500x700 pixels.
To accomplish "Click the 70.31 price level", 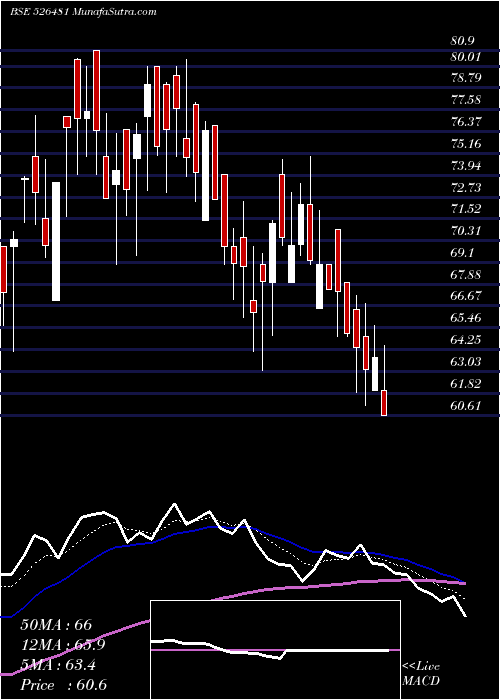I will [x=466, y=230].
